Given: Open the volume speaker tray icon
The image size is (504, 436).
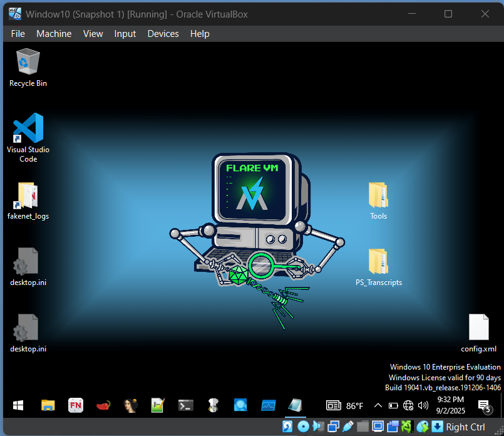Looking at the screenshot, I should pyautogui.click(x=423, y=405).
